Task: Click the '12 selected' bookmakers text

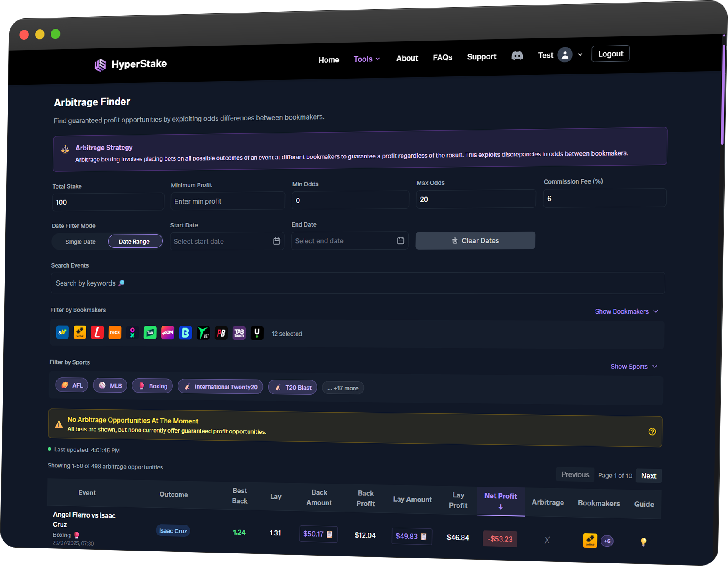Action: 287,334
